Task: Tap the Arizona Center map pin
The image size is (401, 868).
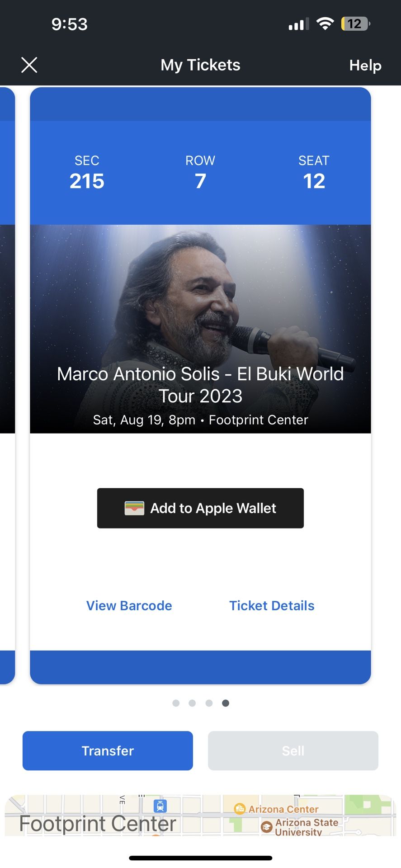Action: click(x=240, y=809)
